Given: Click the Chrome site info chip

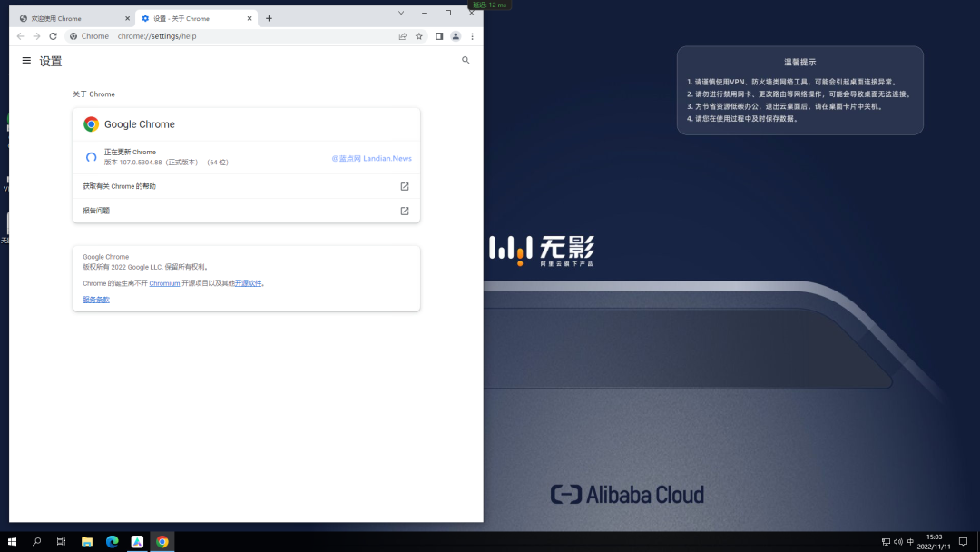Looking at the screenshot, I should (89, 36).
